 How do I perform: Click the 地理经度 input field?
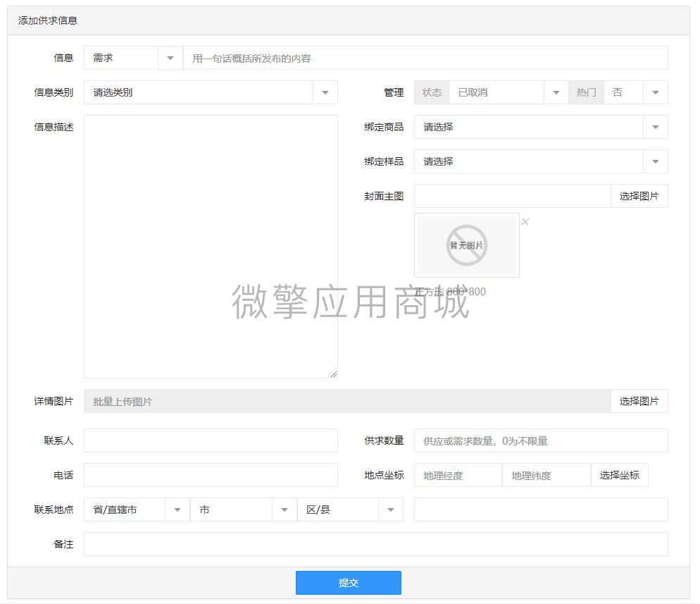pos(458,475)
